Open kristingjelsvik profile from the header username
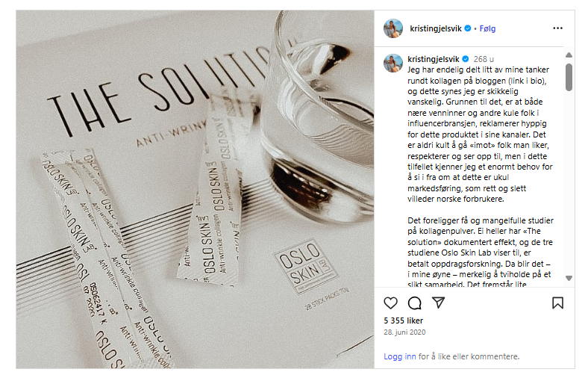 point(436,28)
